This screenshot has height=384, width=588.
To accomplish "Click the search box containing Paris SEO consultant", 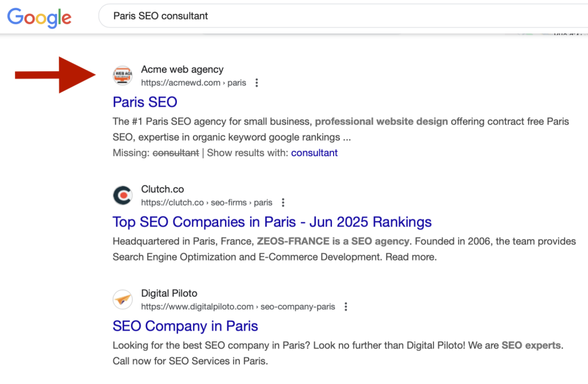I will (343, 15).
